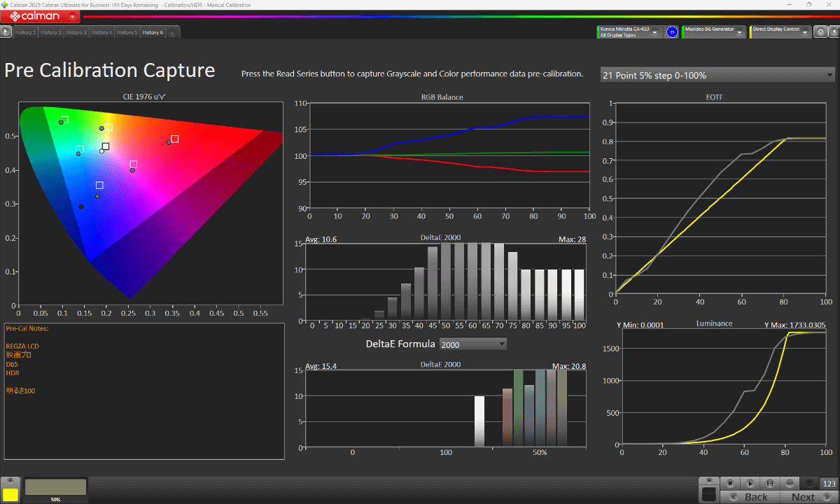The height and width of the screenshot is (504, 840).
Task: Click the play arrow left of history tabs
Action: click(6, 32)
